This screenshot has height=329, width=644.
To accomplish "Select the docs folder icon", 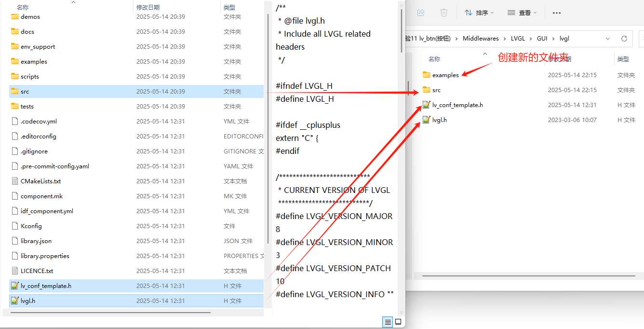I will tap(14, 32).
